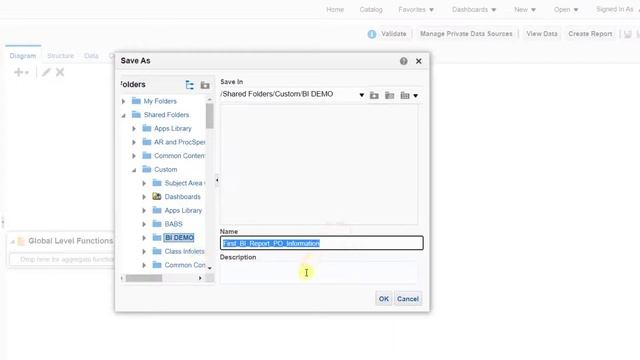Confirm saving with the OK button
This screenshot has width=640, height=360.
click(384, 299)
